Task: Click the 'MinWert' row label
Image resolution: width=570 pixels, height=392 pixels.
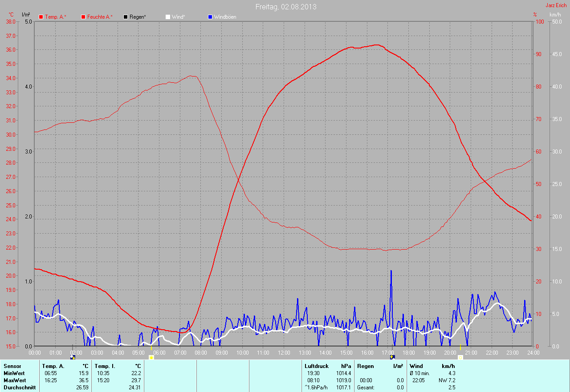Action: 14,373
